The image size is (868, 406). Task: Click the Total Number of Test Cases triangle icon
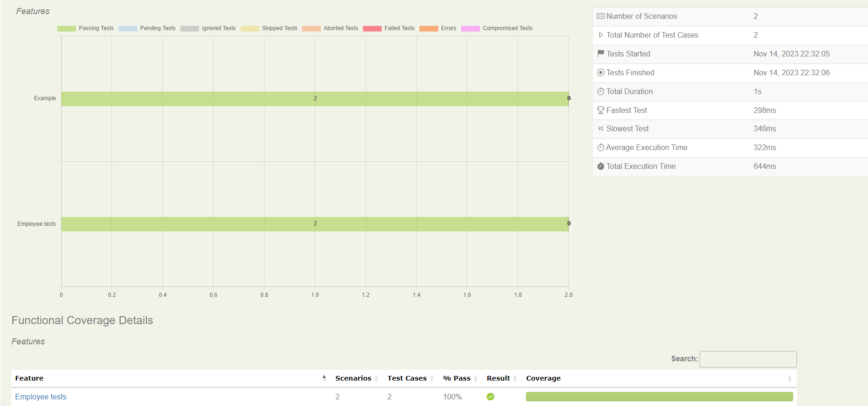click(x=601, y=35)
